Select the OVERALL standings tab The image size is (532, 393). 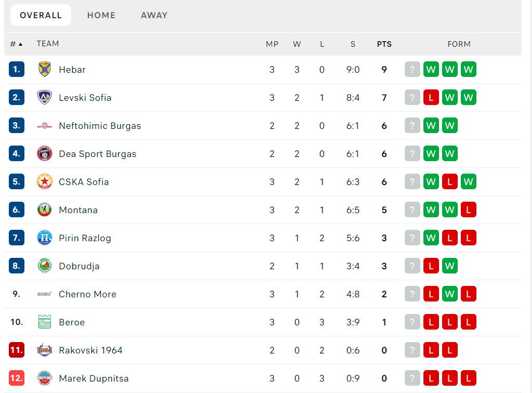coord(41,15)
